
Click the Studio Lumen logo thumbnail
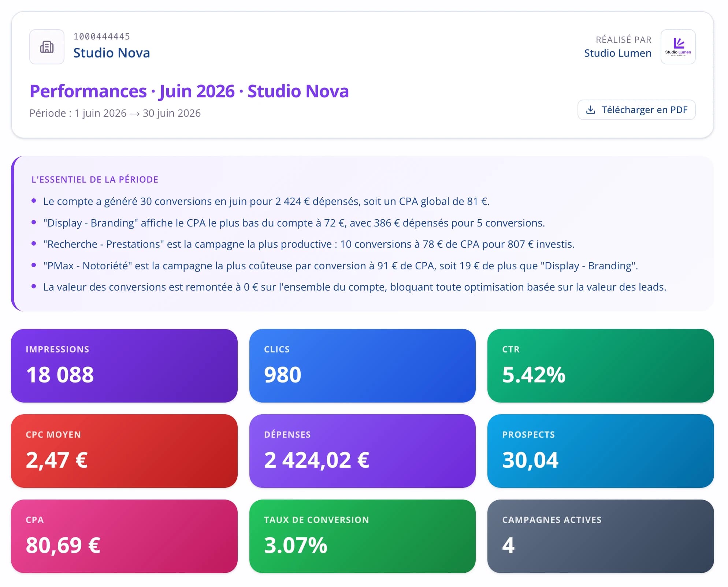coord(678,47)
